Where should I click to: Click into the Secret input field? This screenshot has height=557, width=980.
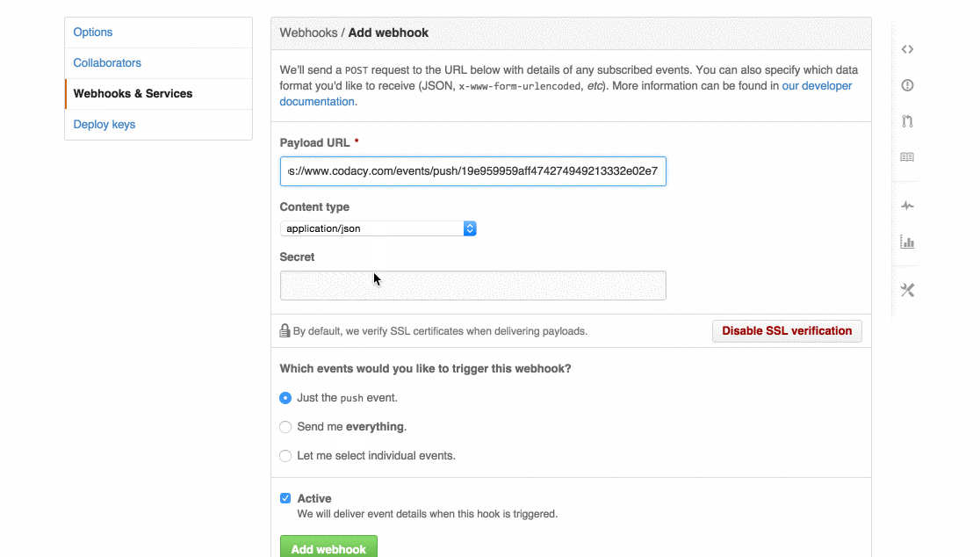coord(472,286)
